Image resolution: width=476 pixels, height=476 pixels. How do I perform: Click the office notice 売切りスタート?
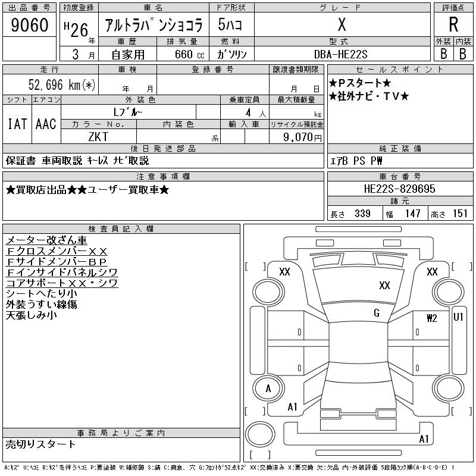click(40, 444)
